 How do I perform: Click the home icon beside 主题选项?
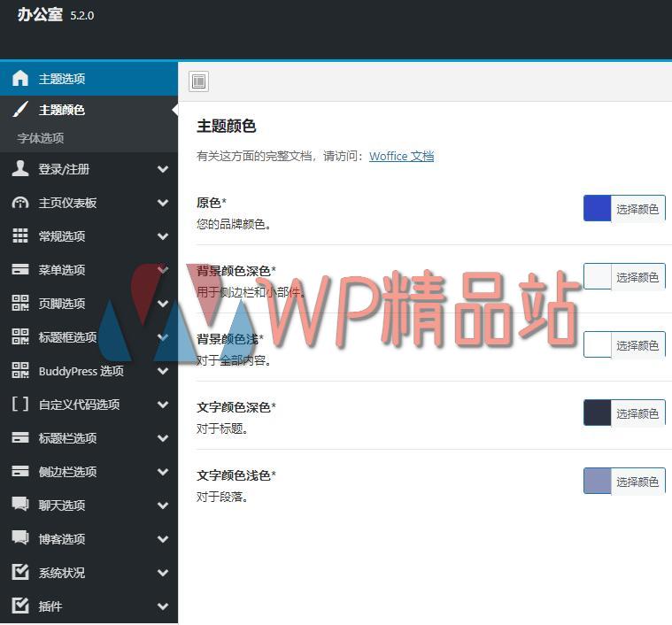(20, 79)
